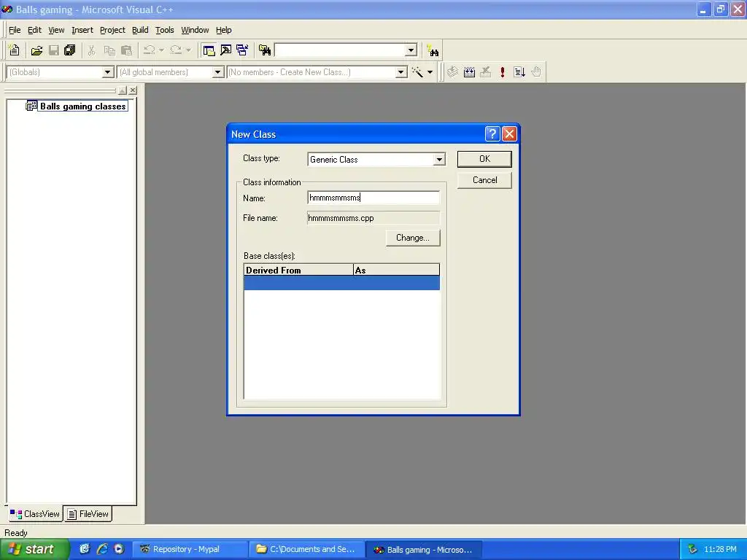The height and width of the screenshot is (560, 747).
Task: Click the Save All toolbar icon
Action: (x=70, y=50)
